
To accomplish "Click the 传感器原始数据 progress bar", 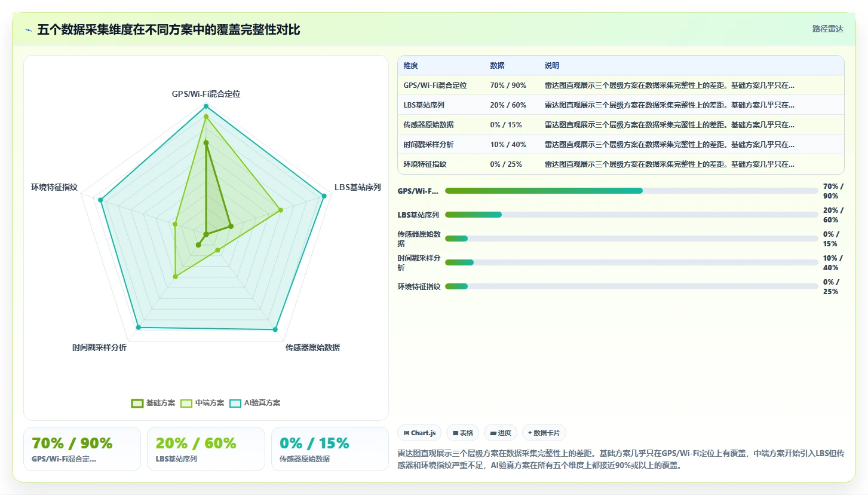I will [631, 239].
